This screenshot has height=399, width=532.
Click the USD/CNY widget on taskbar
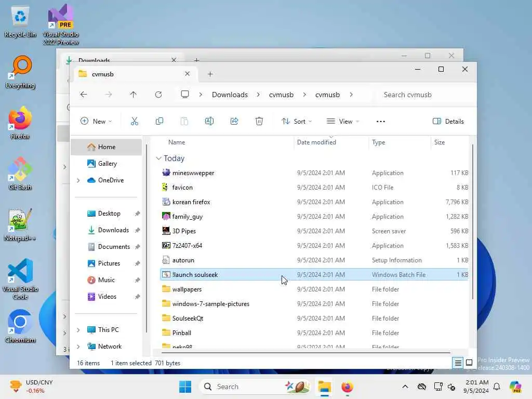(31, 387)
